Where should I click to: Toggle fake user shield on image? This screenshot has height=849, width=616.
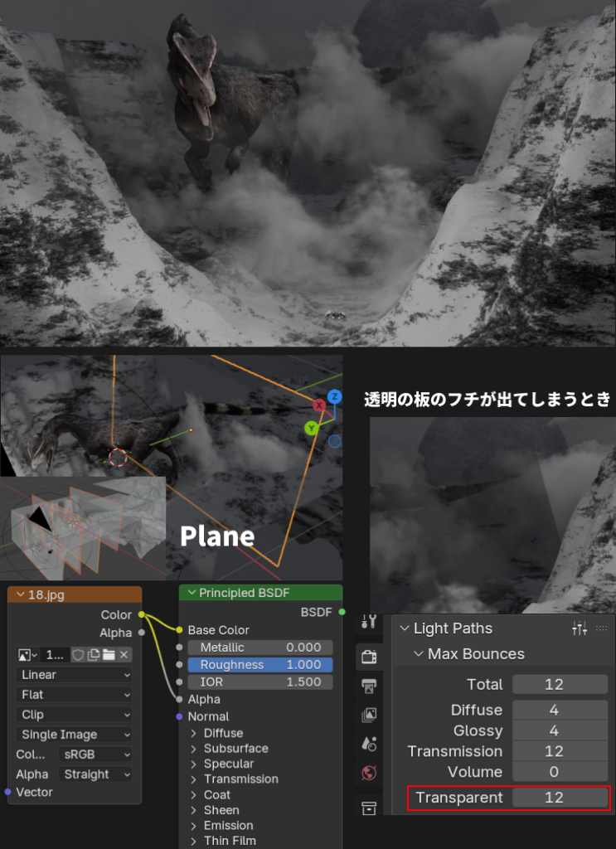point(77,655)
